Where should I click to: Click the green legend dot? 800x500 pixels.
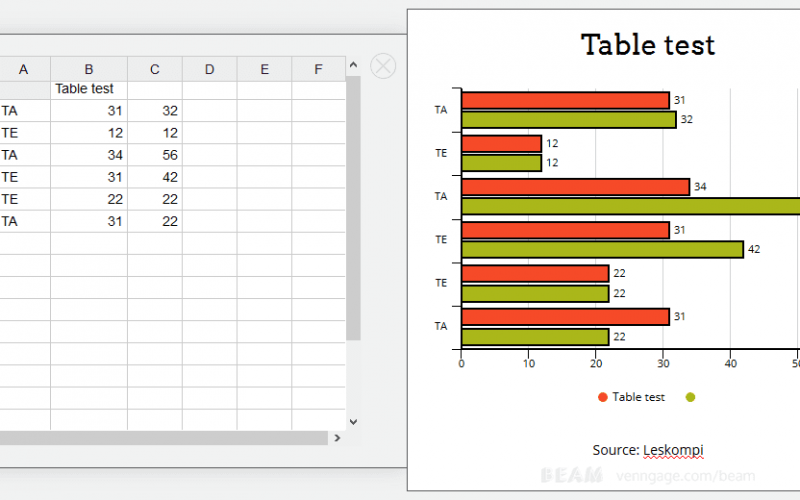coord(690,397)
